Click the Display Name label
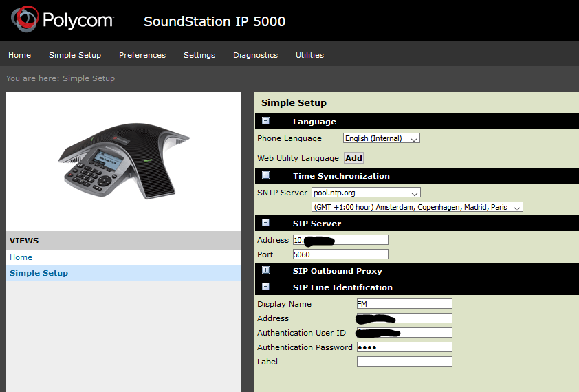This screenshot has height=392, width=579. pos(284,304)
